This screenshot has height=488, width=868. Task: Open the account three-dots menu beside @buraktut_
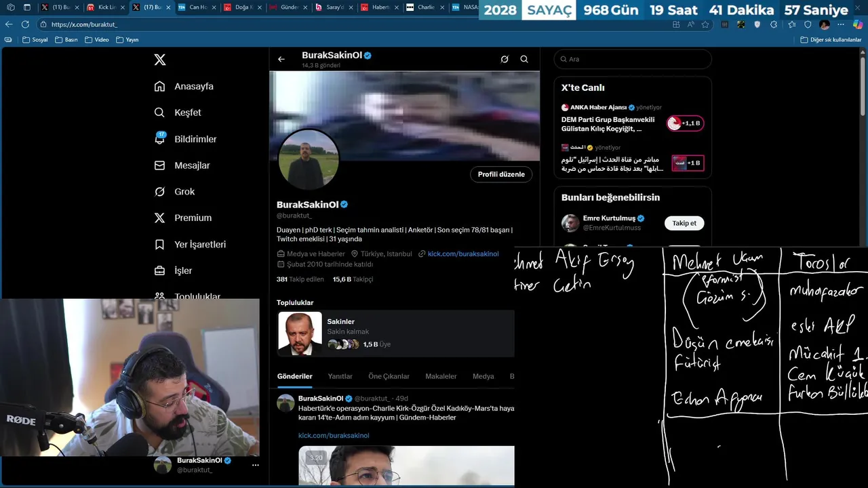coord(255,465)
